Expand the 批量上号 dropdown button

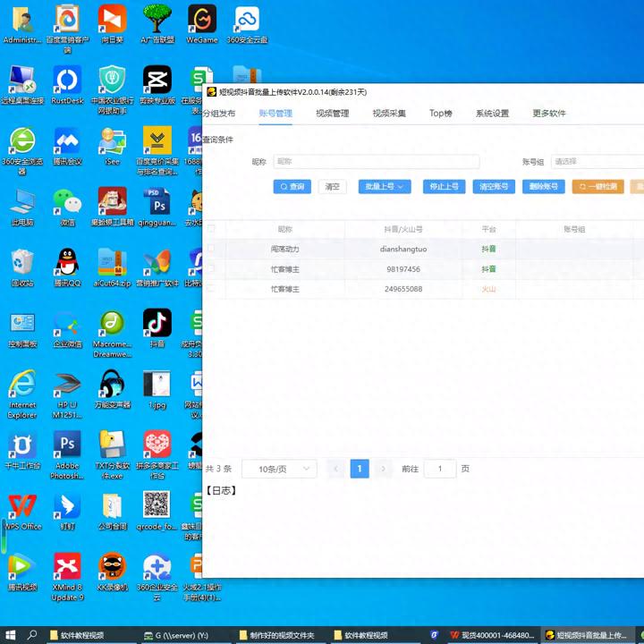[385, 186]
